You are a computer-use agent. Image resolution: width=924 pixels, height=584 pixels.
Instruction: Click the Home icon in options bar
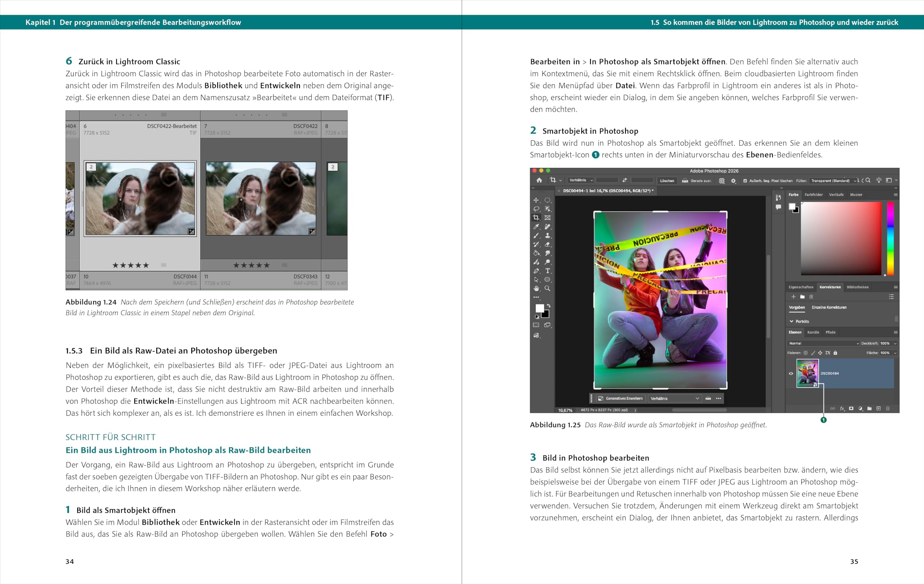point(539,181)
